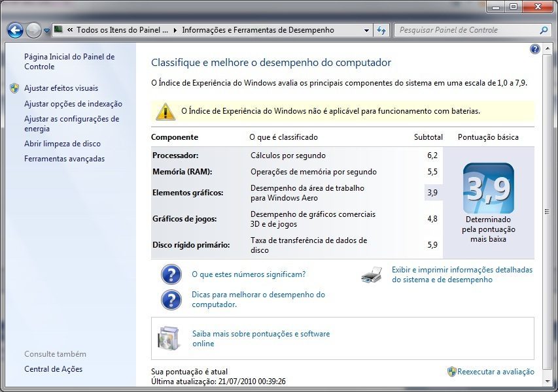The image size is (558, 392).
Task: Click the yellow warning triangle icon
Action: (166, 111)
